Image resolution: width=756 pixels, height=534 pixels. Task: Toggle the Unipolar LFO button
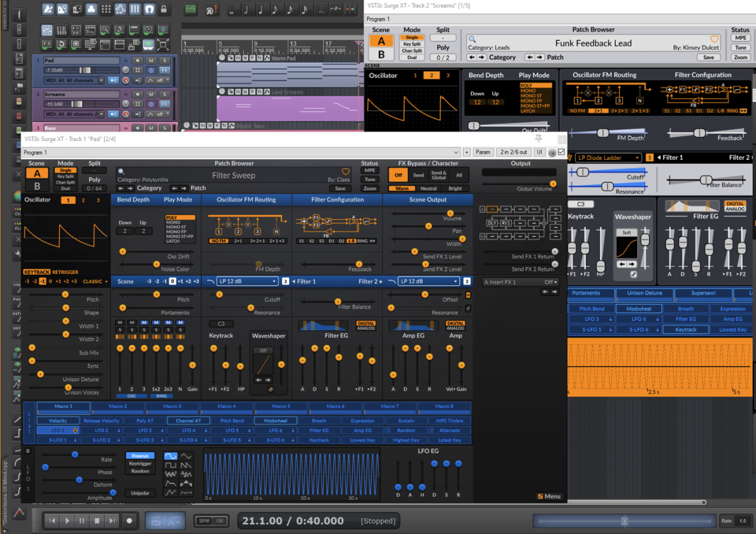139,492
